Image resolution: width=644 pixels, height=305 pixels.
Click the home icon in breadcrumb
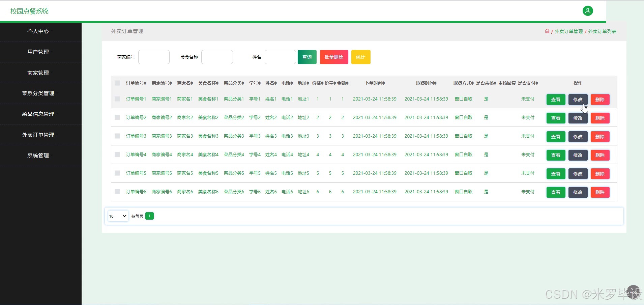547,31
